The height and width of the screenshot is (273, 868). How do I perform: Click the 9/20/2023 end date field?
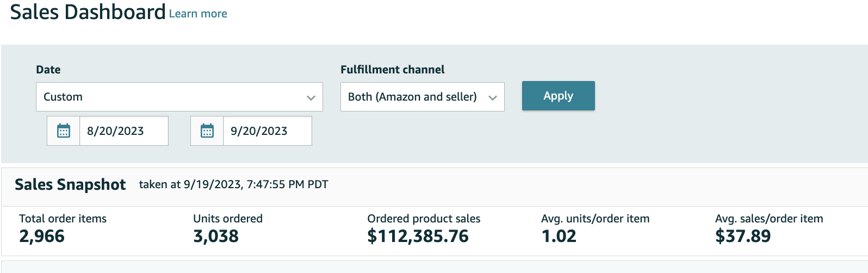point(267,131)
